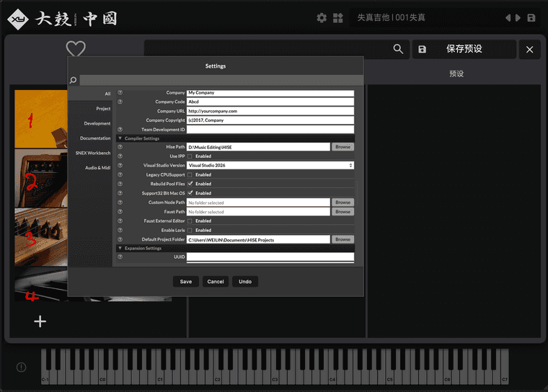The image size is (548, 392).
Task: Open the gear settings icon in header
Action: 322,18
